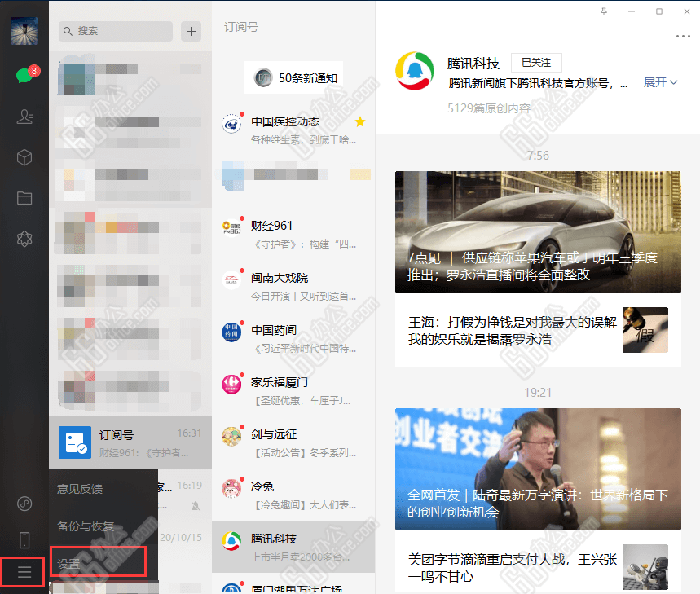The image size is (700, 594).
Task: Click the magnifier icon in search box
Action: (68, 31)
